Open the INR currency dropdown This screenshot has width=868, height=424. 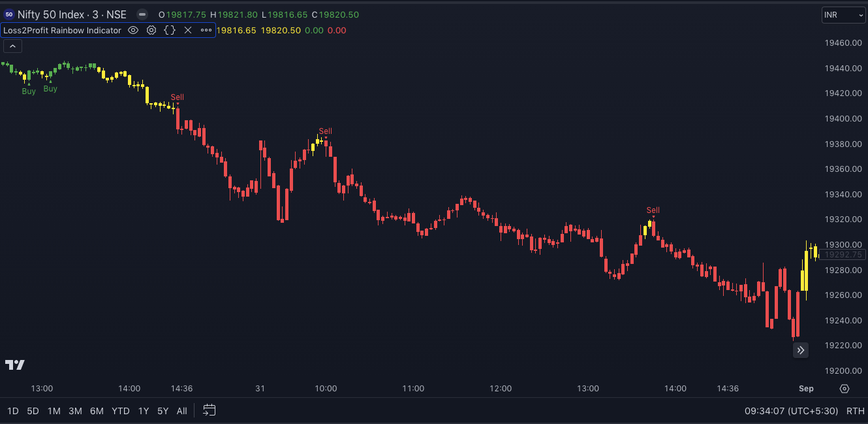[x=843, y=15]
